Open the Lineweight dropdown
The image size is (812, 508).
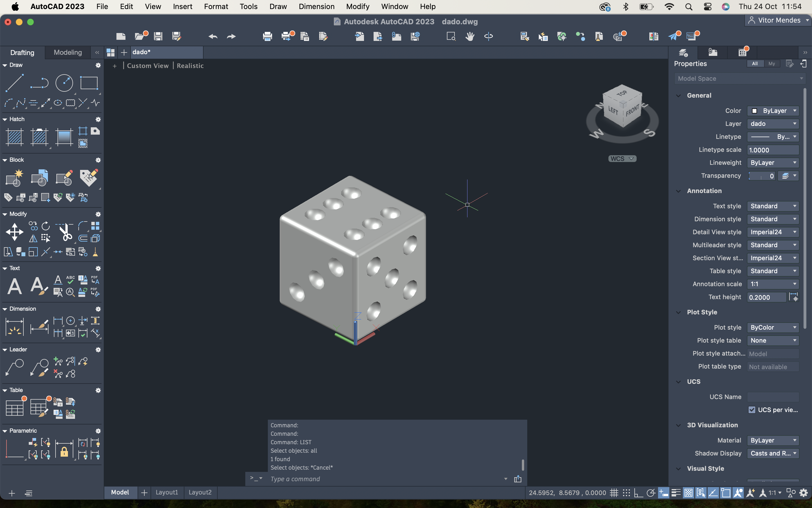pos(773,163)
